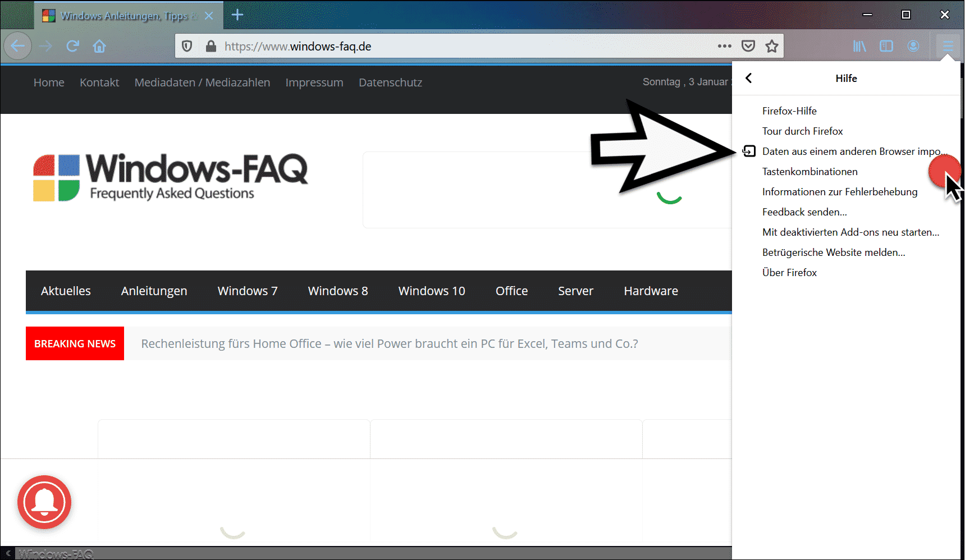Start Tour durch Firefox
Image resolution: width=965 pixels, height=560 pixels.
click(x=802, y=131)
